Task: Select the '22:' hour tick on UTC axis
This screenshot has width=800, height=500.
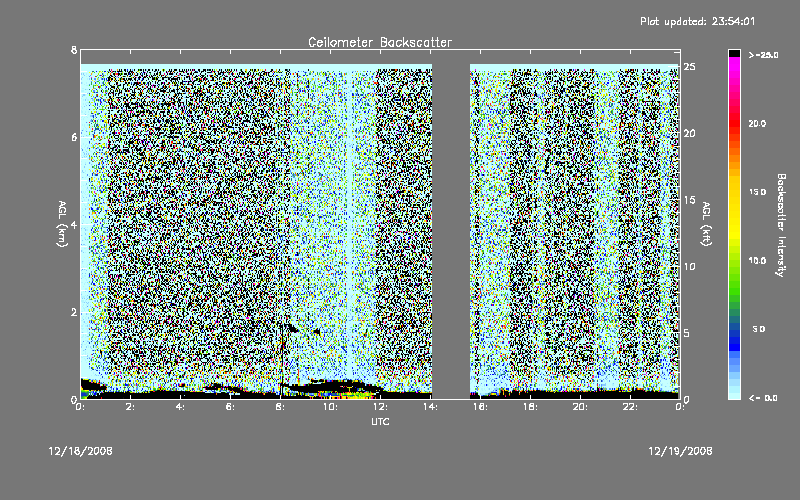Action: point(630,407)
